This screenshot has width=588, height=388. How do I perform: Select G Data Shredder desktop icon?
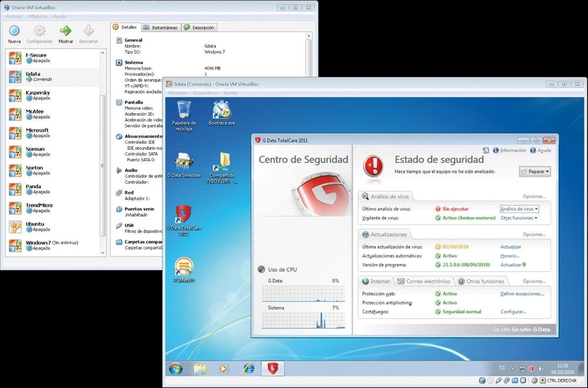click(x=183, y=165)
